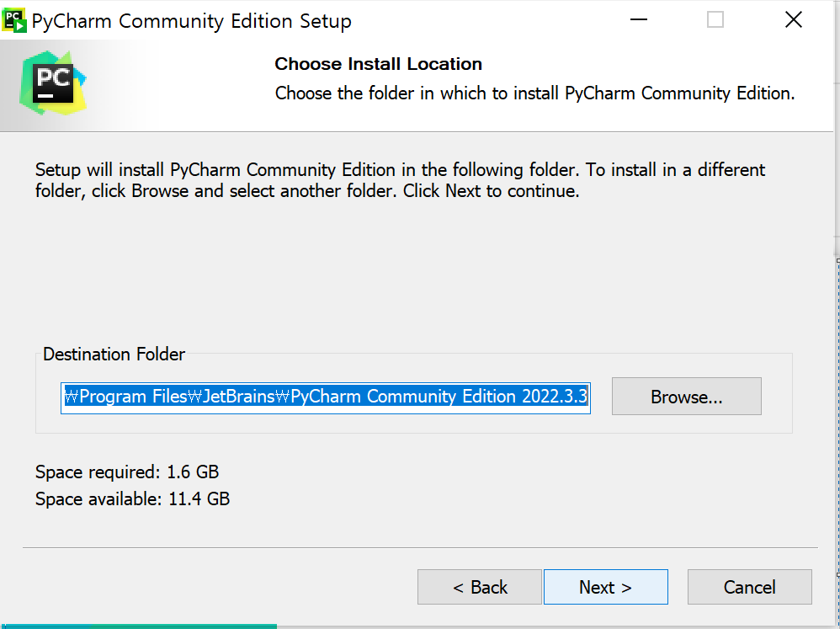
Task: Open the Browse... folder dialog
Action: [x=686, y=396]
